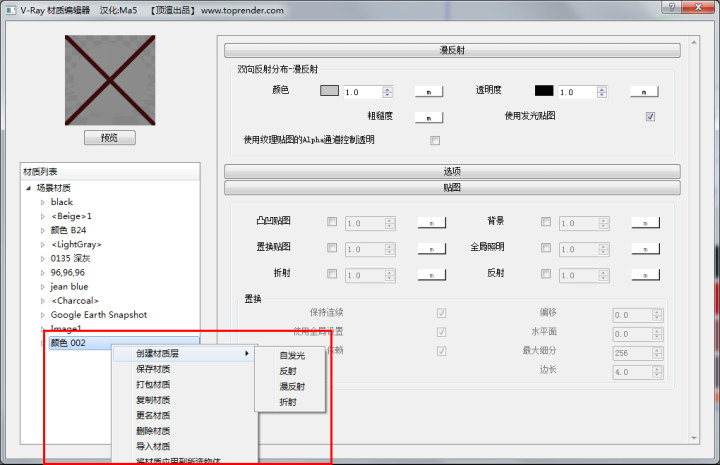Image resolution: width=720 pixels, height=465 pixels.
Task: Disable the 使用发光贴图 checkbox
Action: point(650,116)
